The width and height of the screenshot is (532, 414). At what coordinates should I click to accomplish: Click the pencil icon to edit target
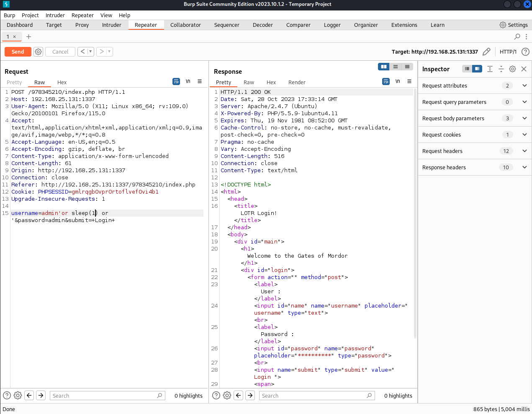[486, 52]
